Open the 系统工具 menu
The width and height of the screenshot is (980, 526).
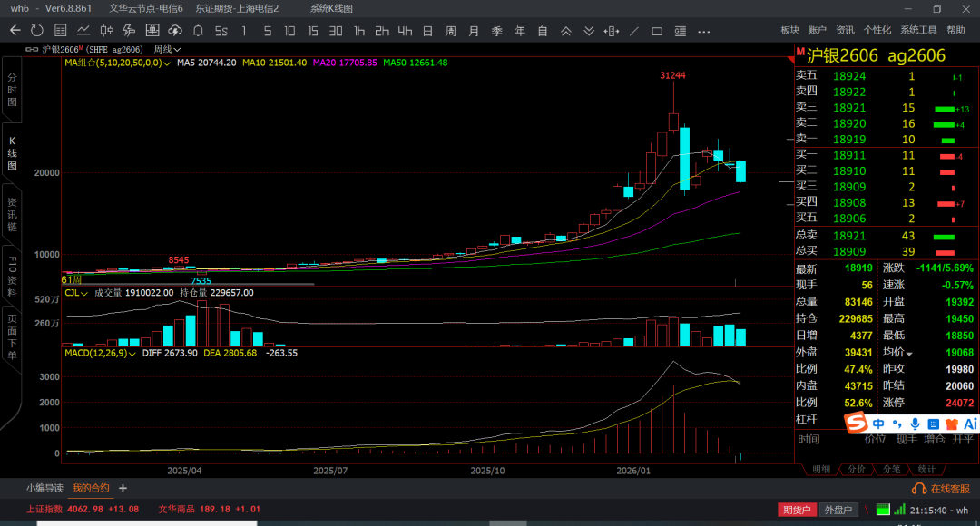[x=918, y=31]
